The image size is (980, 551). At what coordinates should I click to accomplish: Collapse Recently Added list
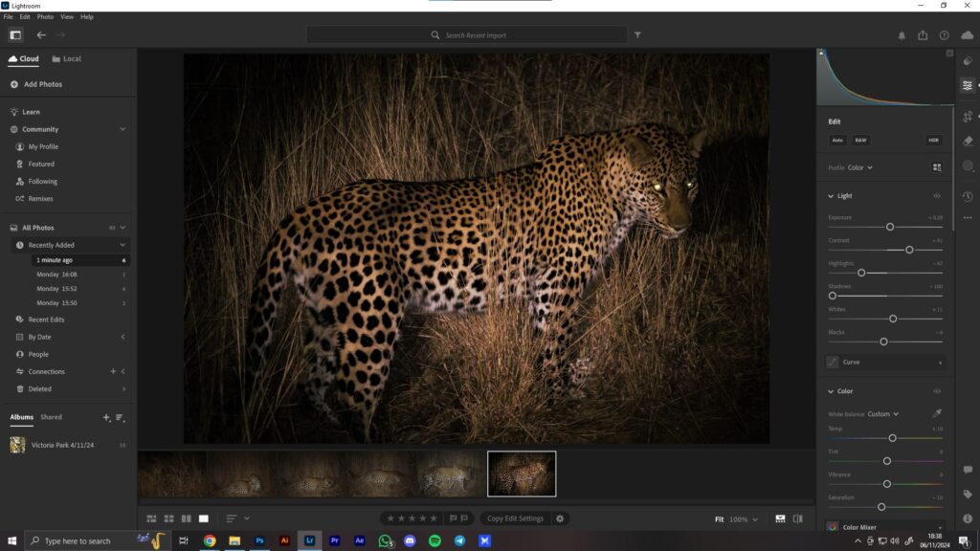tap(122, 245)
